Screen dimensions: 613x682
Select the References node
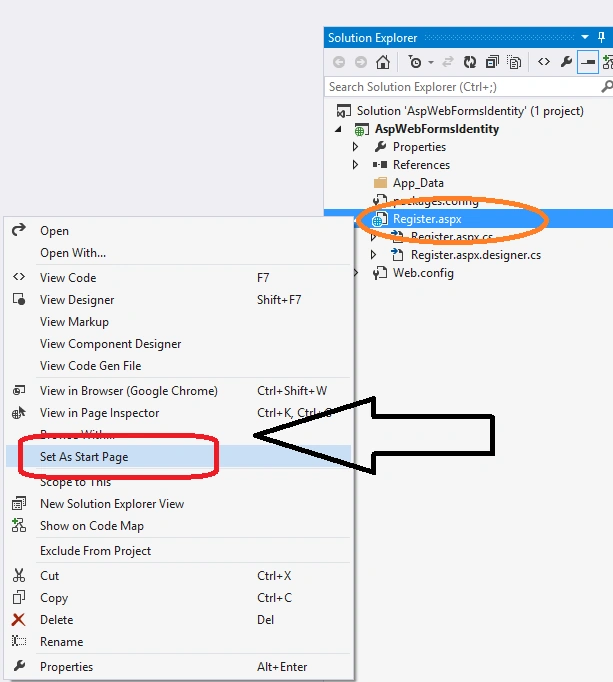[421, 165]
